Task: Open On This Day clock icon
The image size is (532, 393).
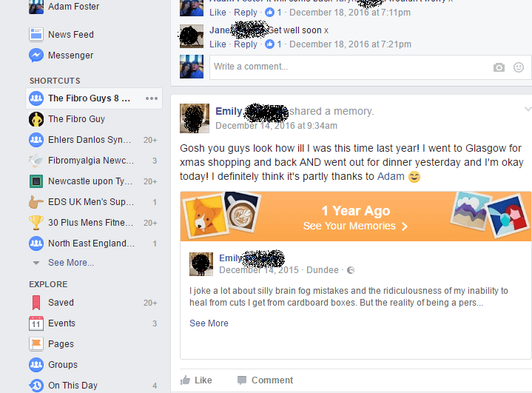Action: (36, 385)
